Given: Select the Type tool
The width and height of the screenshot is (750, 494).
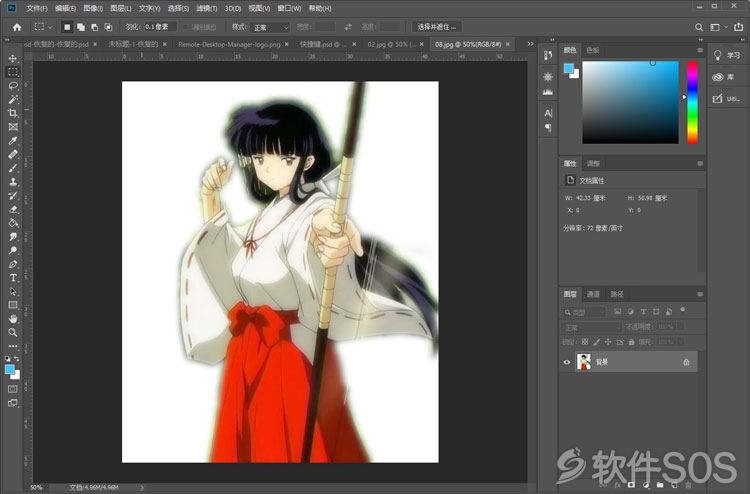Looking at the screenshot, I should click(13, 278).
